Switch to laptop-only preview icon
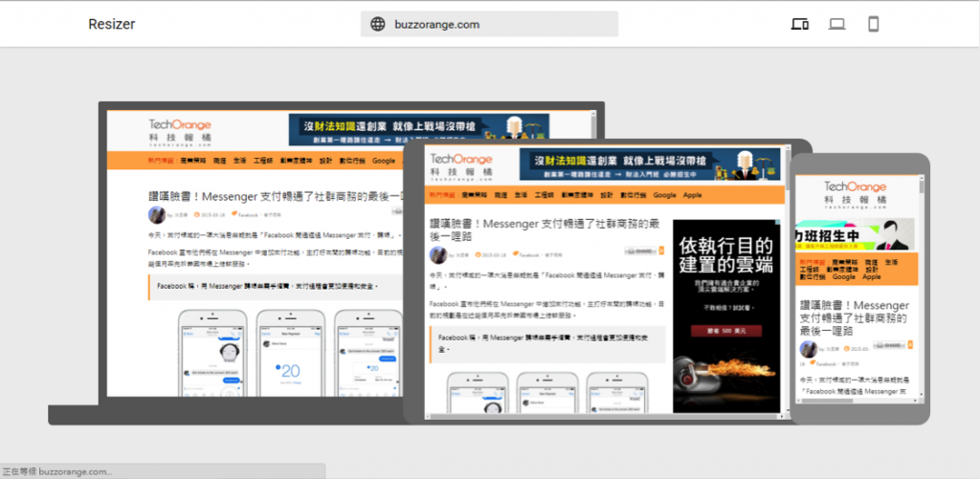 click(x=836, y=24)
